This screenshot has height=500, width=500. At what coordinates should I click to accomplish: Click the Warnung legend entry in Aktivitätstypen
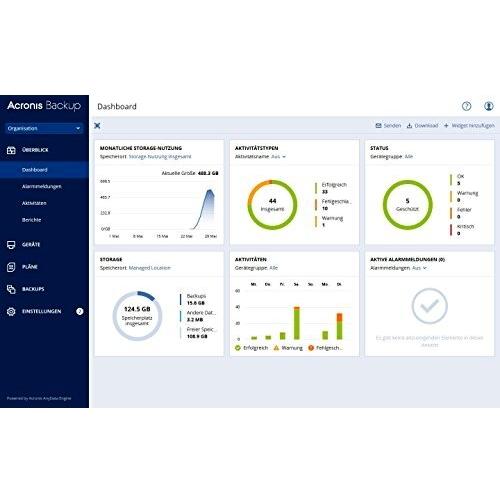point(329,221)
